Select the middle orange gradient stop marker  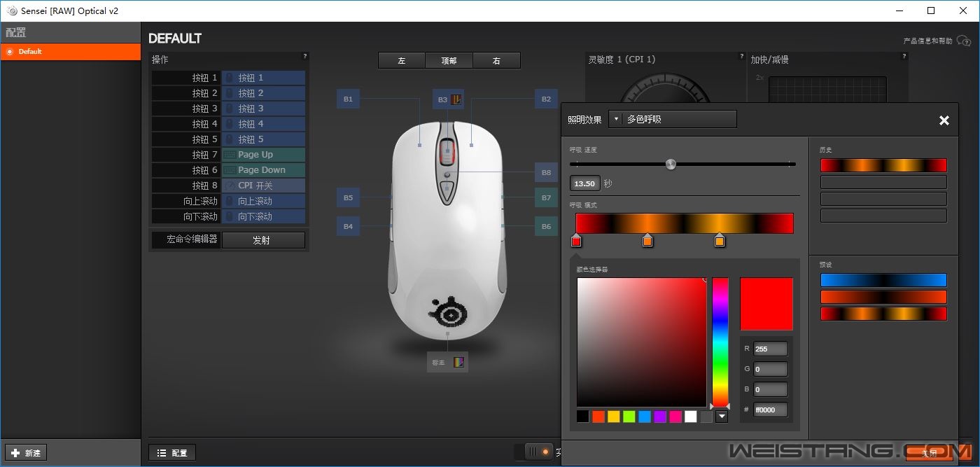pyautogui.click(x=647, y=241)
